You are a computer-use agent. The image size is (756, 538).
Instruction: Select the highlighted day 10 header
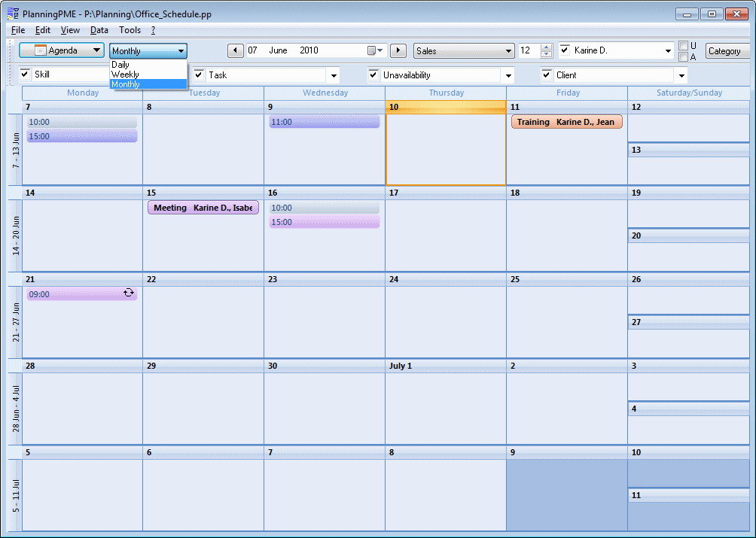coord(446,107)
